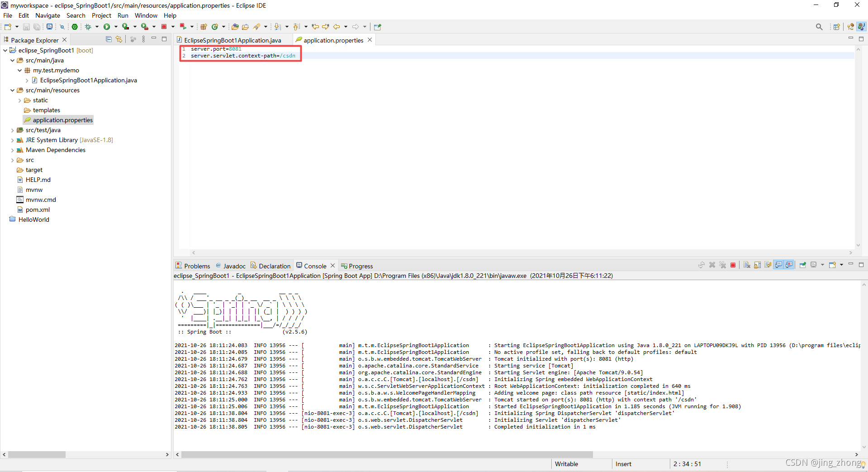
Task: Jump to Last Edit Location
Action: [x=315, y=27]
